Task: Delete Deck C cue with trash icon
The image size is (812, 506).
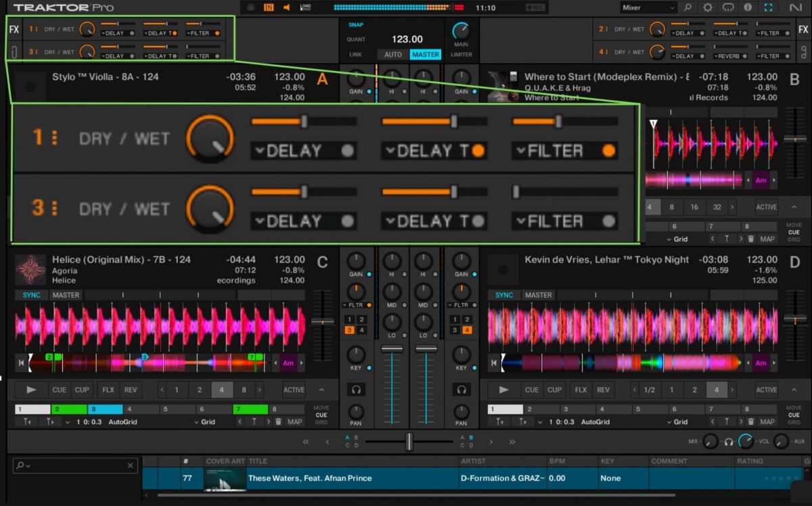Action: (x=278, y=421)
